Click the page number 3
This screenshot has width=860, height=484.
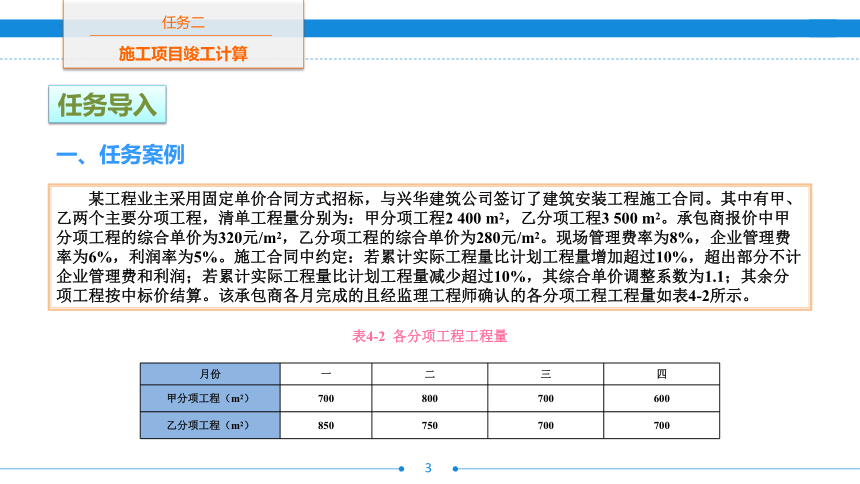point(428,468)
